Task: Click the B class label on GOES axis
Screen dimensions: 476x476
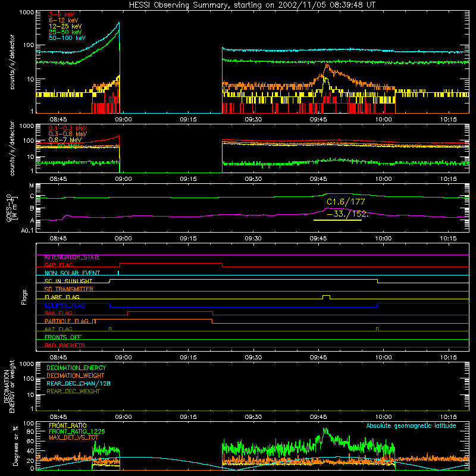Action: coord(32,209)
